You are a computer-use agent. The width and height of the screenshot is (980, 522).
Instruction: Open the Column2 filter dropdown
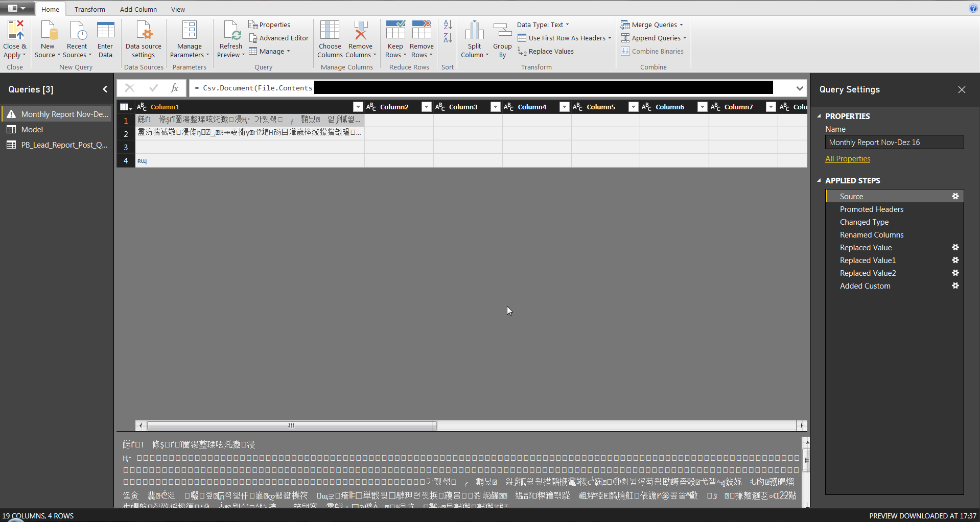[x=426, y=107]
